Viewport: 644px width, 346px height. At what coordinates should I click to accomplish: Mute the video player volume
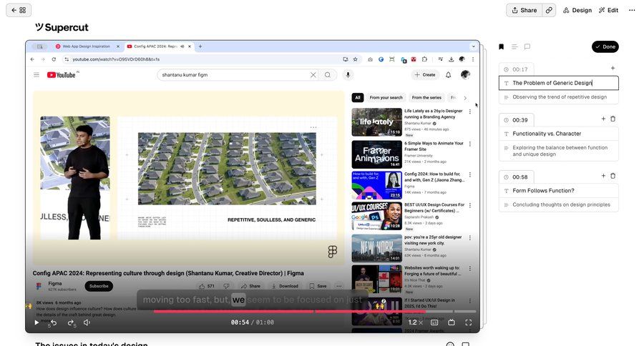point(87,322)
